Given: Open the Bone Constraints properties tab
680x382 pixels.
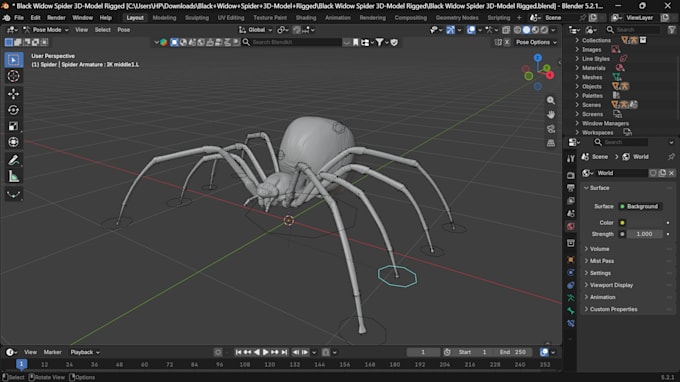Looking at the screenshot, I should point(571,323).
